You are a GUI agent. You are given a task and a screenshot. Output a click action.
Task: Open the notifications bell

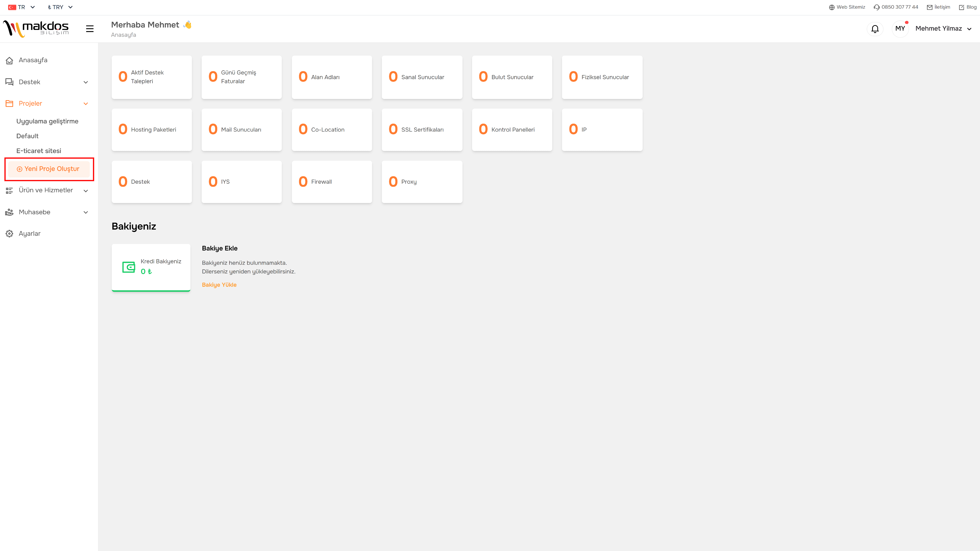click(x=875, y=29)
